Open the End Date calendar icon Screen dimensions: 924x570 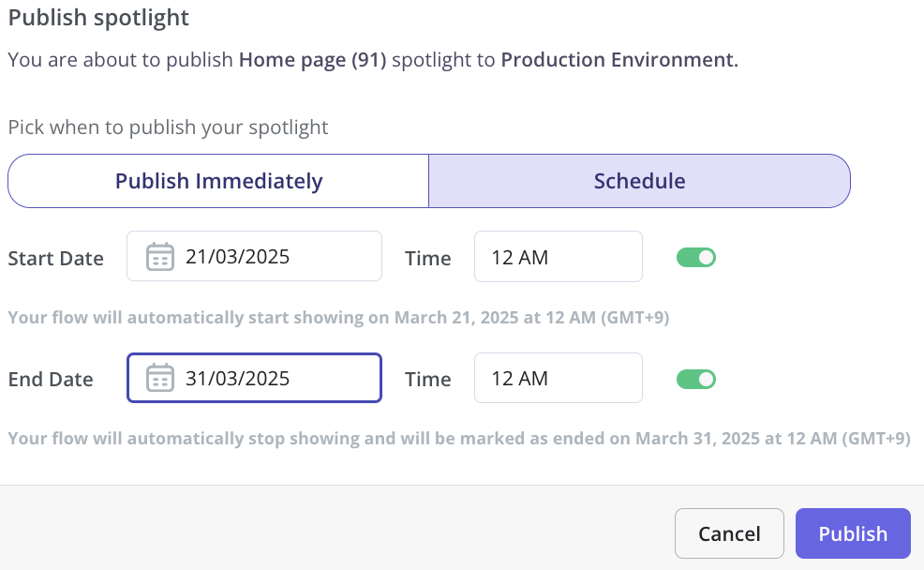click(x=159, y=377)
